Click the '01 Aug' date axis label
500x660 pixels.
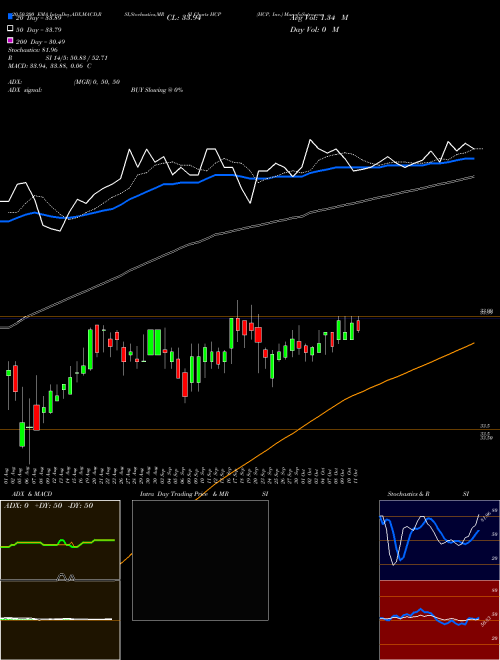8,476
